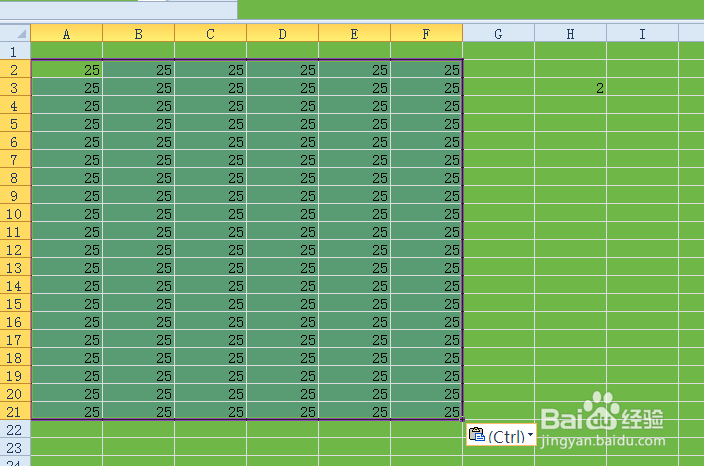Click cell F21 with value 25

pos(427,411)
